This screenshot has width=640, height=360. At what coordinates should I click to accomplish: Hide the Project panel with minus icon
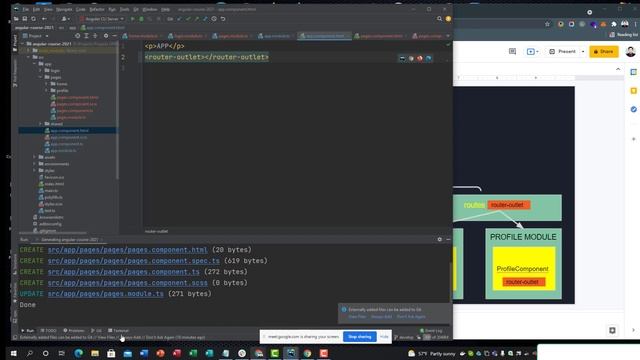(114, 36)
